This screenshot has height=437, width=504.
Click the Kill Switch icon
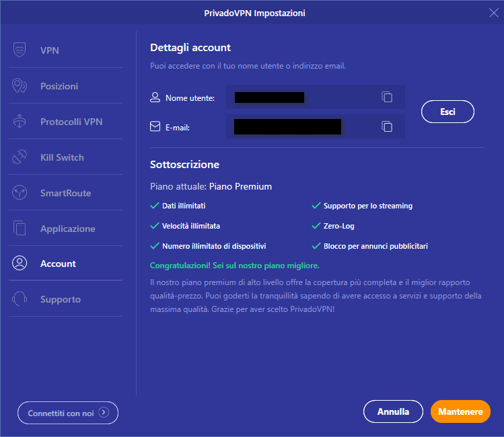[x=20, y=157]
